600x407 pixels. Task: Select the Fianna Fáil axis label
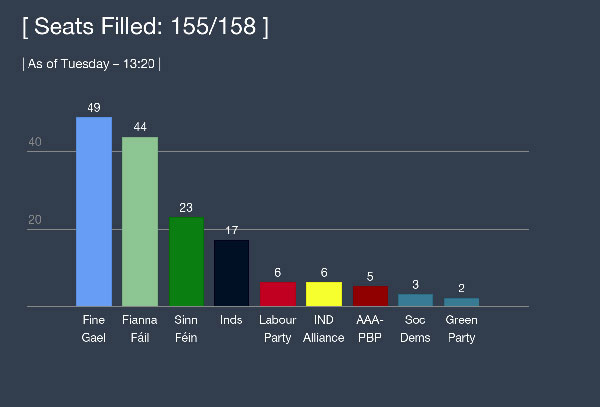point(140,329)
